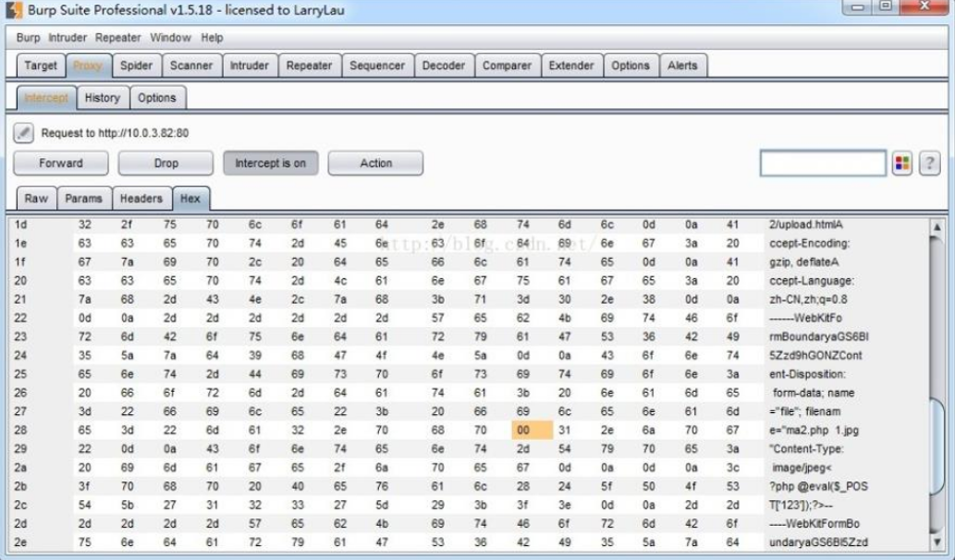955x560 pixels.
Task: Go to the Intruder tool tab
Action: pos(249,66)
